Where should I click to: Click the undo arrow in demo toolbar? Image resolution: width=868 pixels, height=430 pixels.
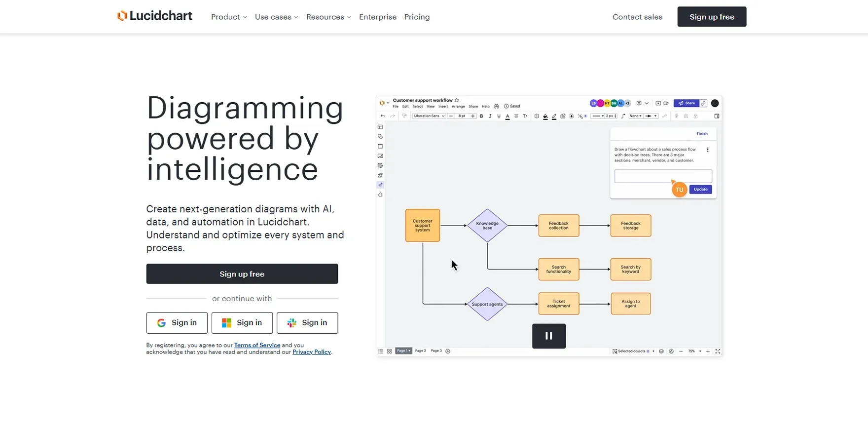[383, 116]
